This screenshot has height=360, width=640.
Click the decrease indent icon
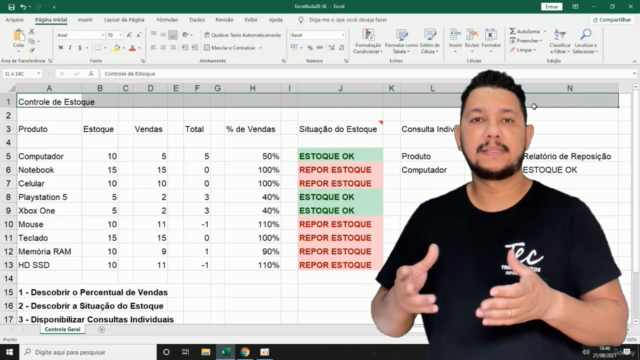pos(185,48)
